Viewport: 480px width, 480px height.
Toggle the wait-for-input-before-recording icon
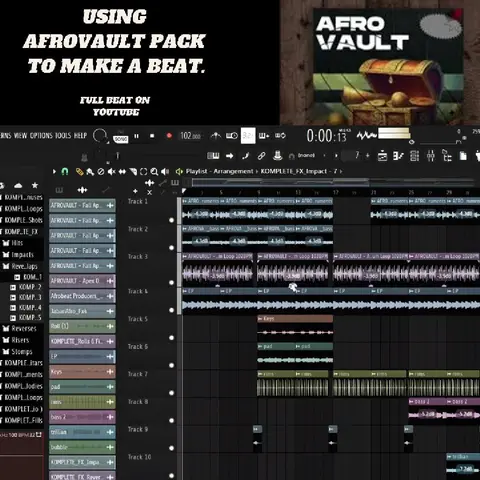(x=232, y=136)
